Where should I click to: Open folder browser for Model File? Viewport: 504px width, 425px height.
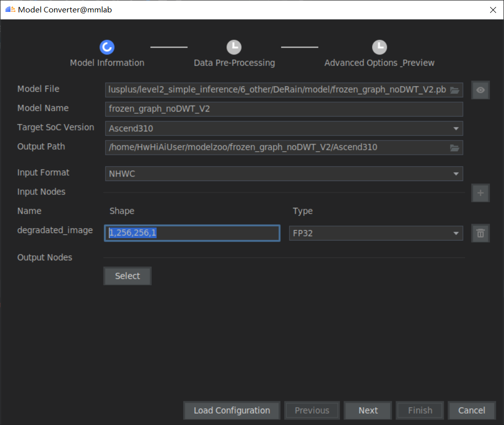[454, 90]
